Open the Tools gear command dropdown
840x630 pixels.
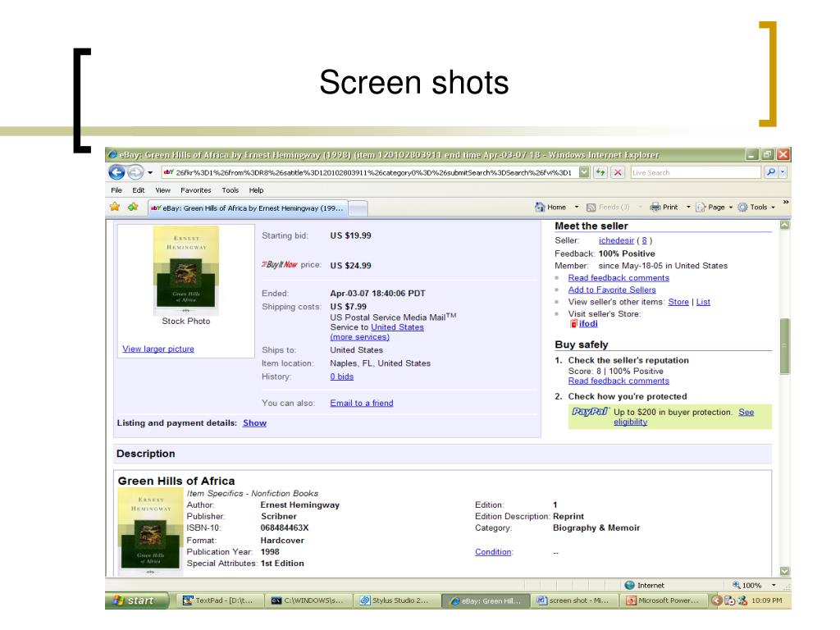[756, 207]
